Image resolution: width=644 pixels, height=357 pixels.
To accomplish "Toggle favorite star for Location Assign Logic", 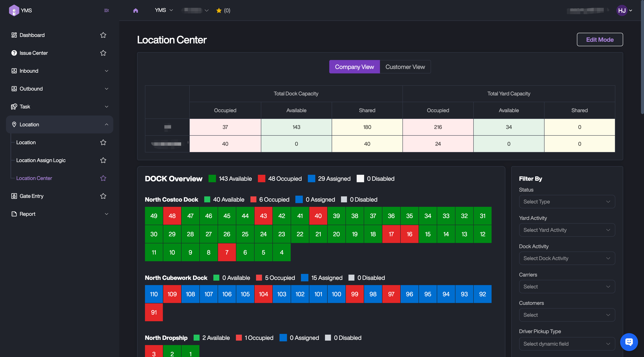I will pyautogui.click(x=103, y=160).
